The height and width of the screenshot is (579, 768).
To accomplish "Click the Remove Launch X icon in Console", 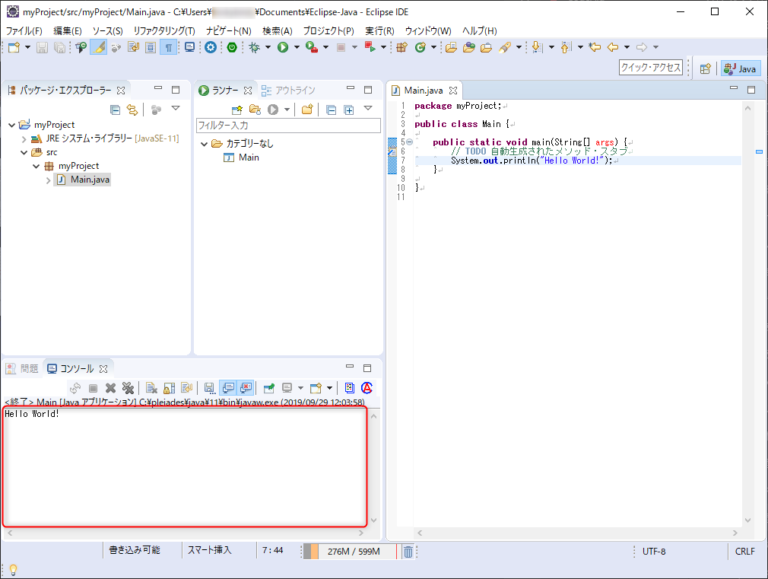I will [110, 388].
